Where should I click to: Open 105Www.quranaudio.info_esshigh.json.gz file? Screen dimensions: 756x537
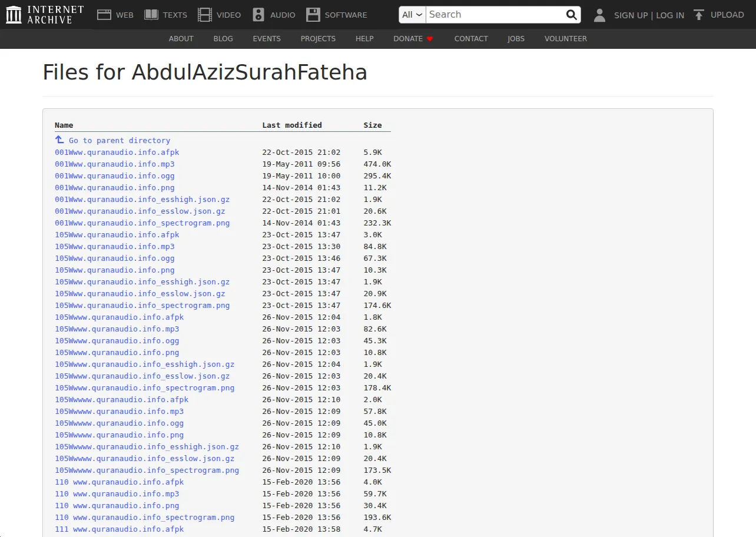coord(142,282)
